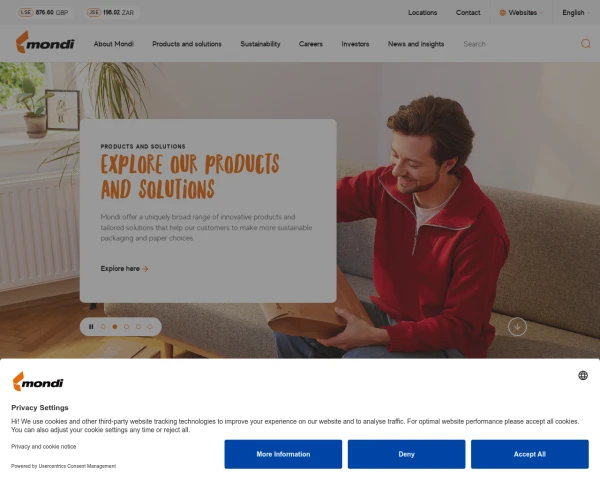Click the Deny cookies button
The image size is (600, 480).
(x=406, y=454)
